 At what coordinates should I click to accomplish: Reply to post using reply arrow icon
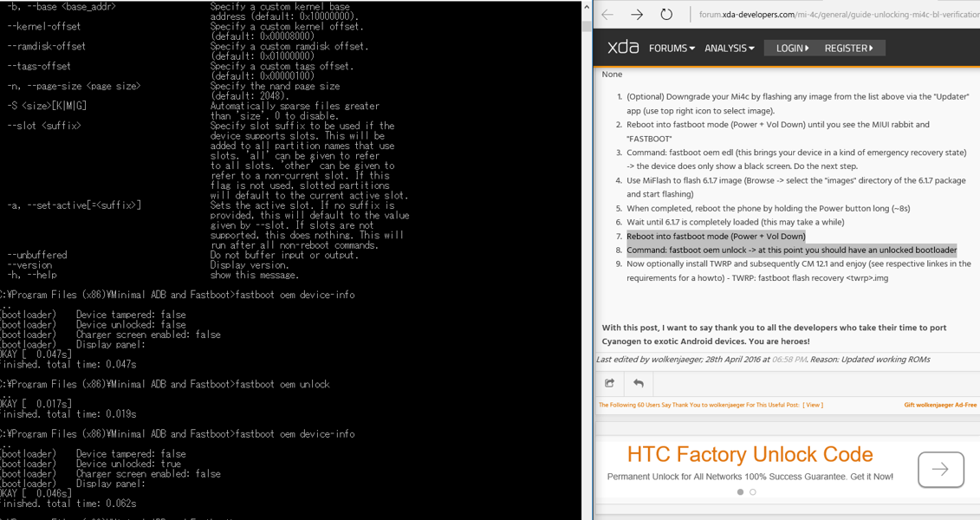638,383
